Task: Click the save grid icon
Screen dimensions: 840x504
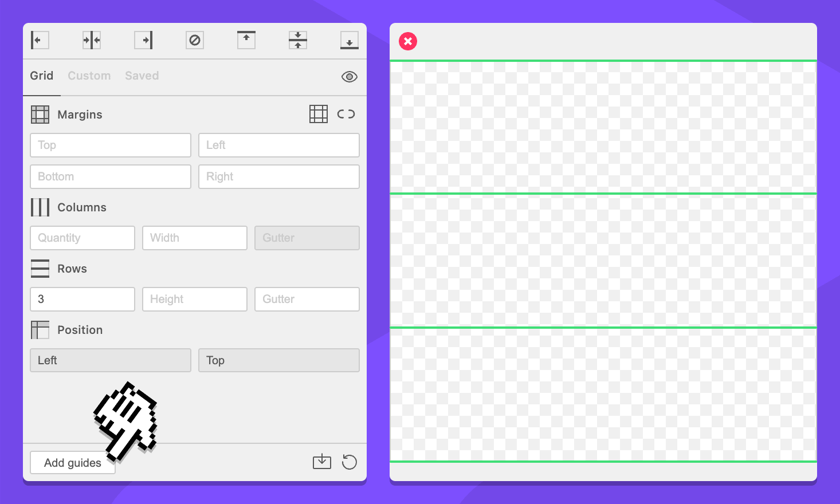Action: click(322, 462)
